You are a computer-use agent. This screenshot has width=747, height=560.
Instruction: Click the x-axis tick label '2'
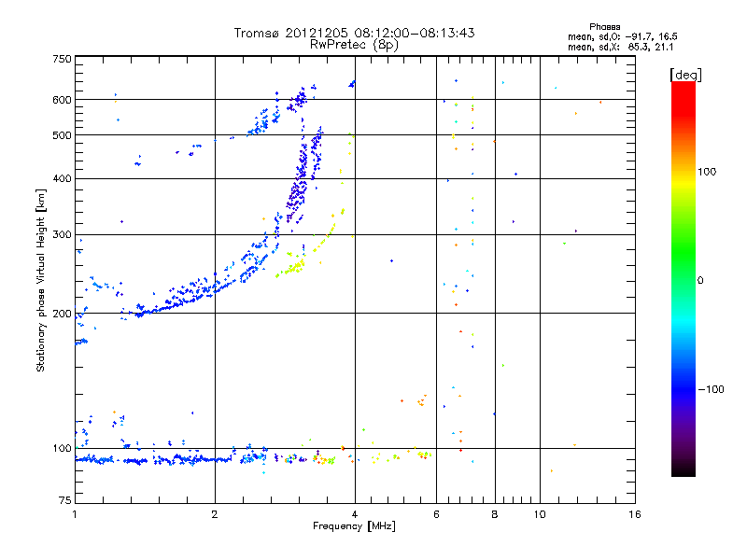[215, 514]
